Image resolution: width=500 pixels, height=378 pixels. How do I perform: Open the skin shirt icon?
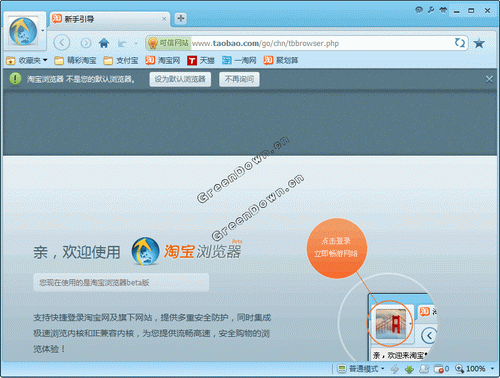point(443,10)
